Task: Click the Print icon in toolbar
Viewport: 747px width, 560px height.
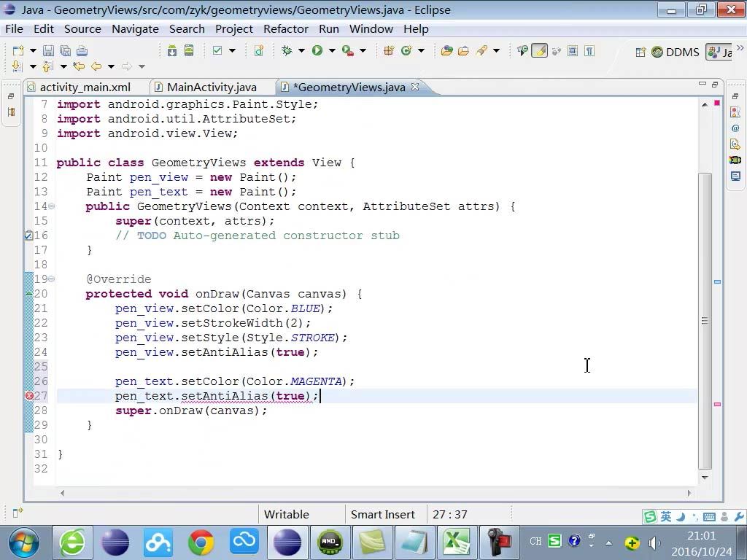Action: [82, 51]
